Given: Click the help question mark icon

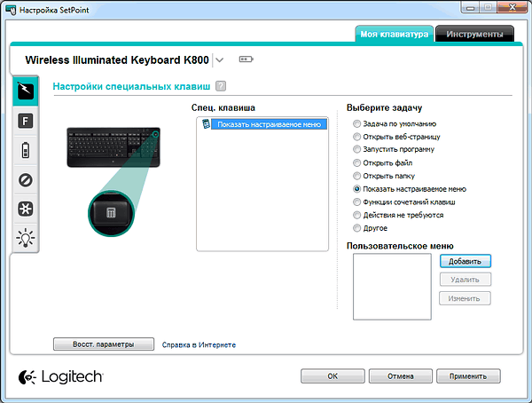Looking at the screenshot, I should pos(221,86).
